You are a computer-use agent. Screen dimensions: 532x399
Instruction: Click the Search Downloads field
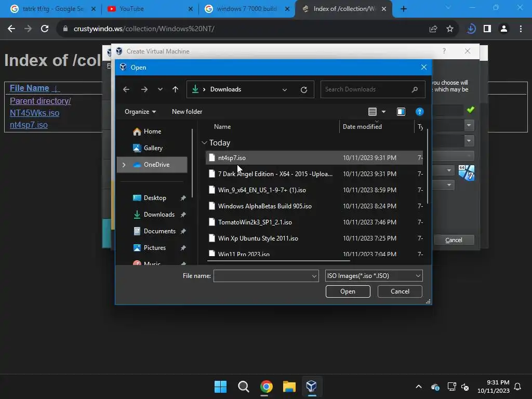tap(373, 89)
